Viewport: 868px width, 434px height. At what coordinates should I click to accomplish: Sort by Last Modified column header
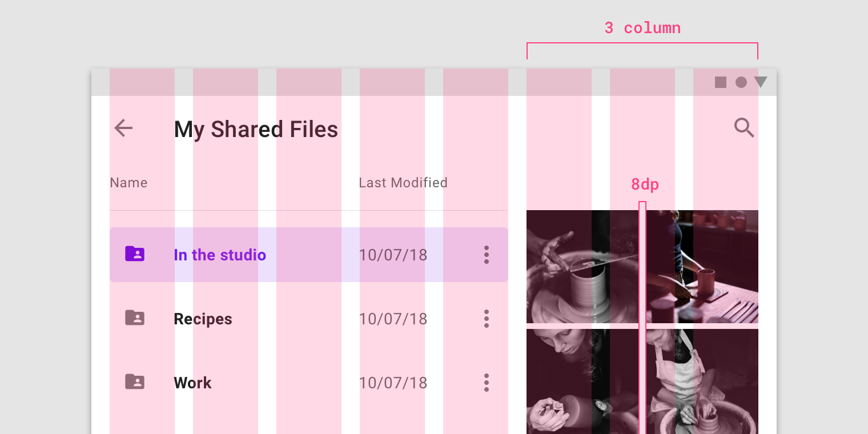pos(403,183)
